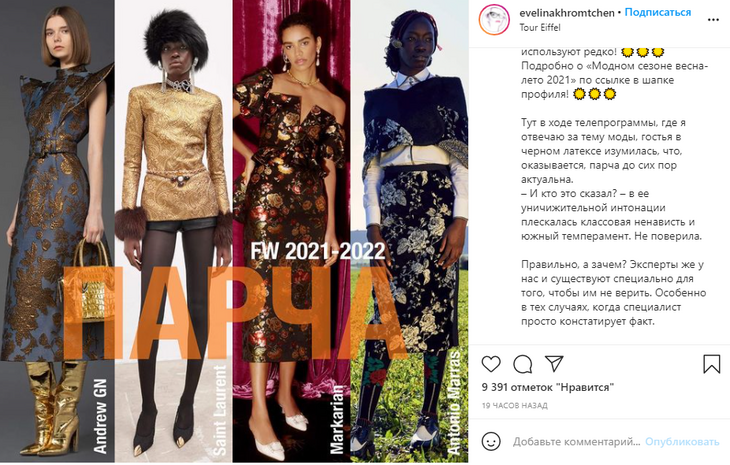Open comments via speech bubble icon
730x465 pixels.
pos(522,364)
